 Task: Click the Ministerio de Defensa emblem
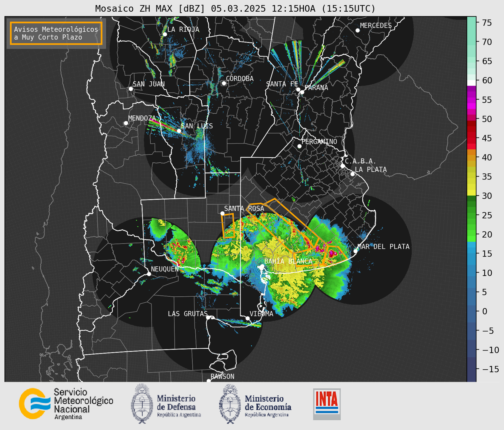pos(142,404)
